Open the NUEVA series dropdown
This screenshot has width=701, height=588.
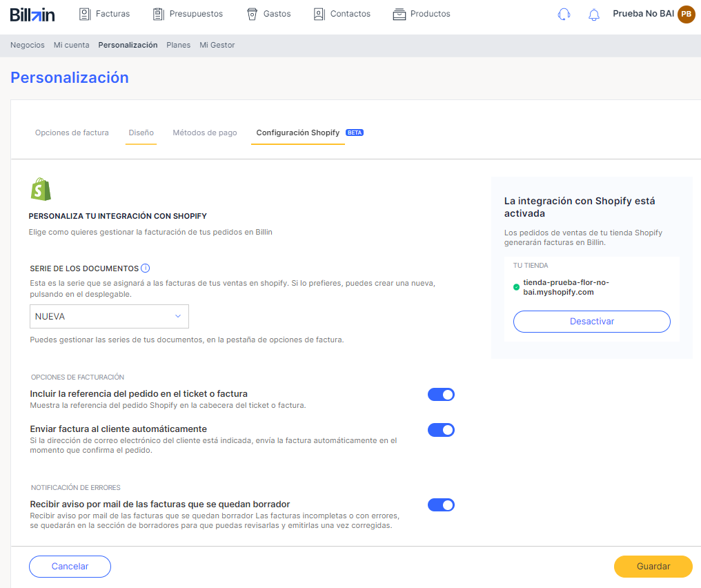109,317
